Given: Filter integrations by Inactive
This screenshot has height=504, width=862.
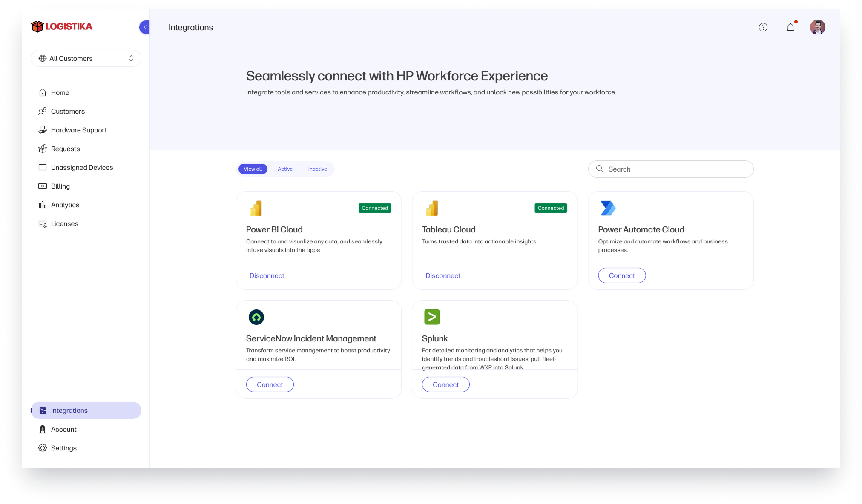Looking at the screenshot, I should pos(317,169).
